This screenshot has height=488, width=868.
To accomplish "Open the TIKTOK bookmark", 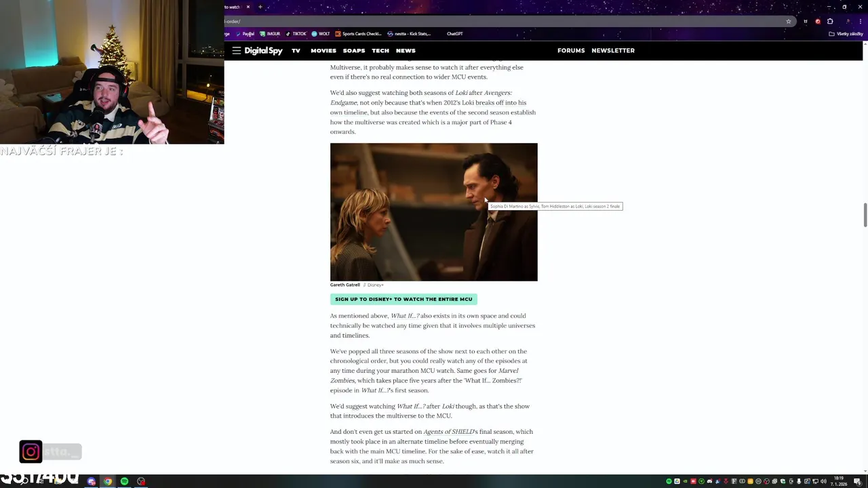I will [x=296, y=34].
